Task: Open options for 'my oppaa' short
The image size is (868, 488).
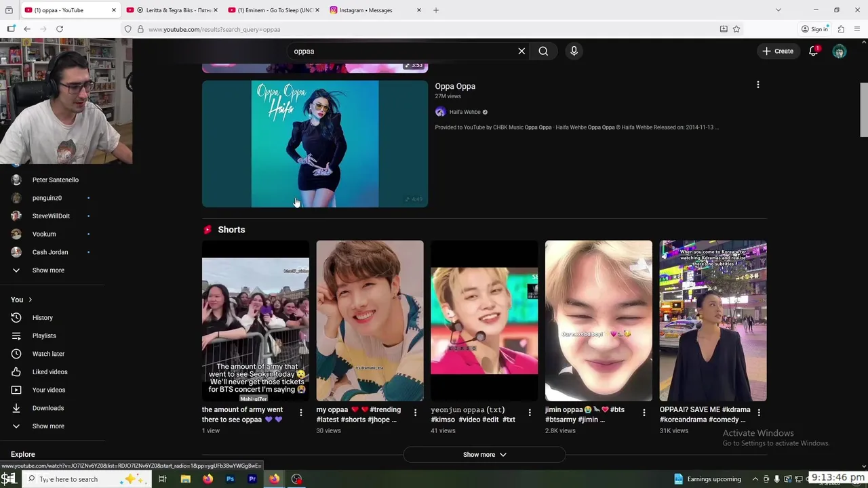Action: click(x=416, y=412)
